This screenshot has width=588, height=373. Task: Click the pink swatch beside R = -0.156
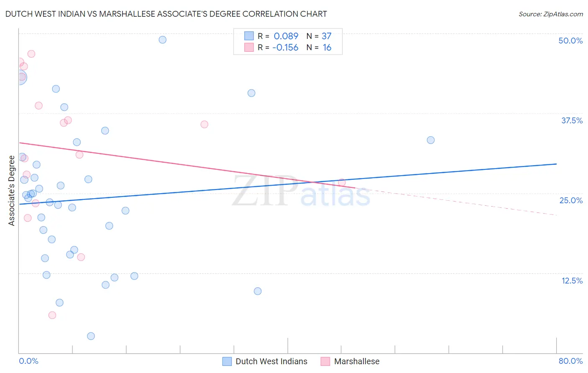[x=249, y=47]
